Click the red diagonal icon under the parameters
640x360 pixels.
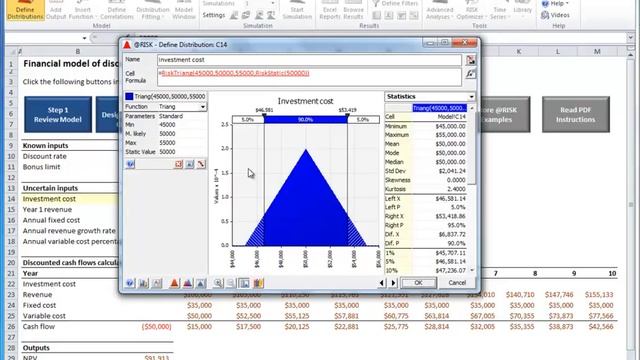click(201, 164)
